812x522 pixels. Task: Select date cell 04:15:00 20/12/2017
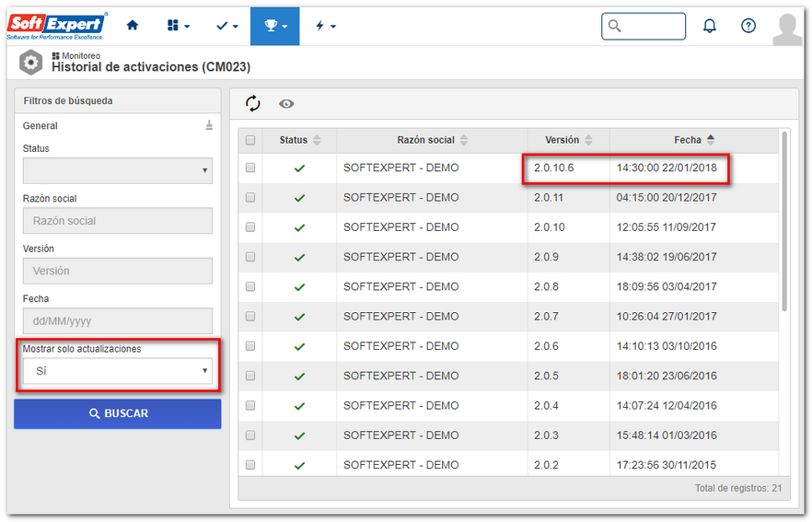point(667,197)
